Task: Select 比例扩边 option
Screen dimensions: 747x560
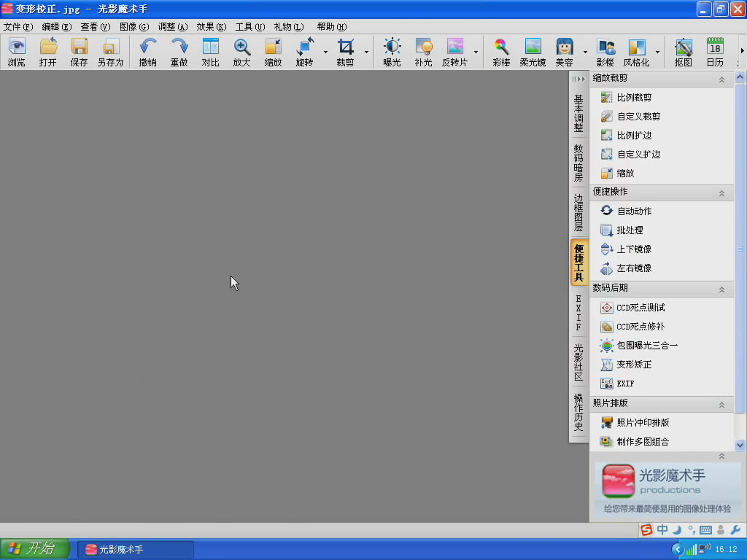Action: [x=626, y=135]
